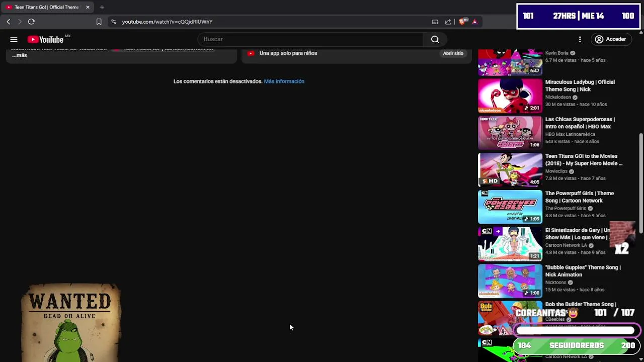This screenshot has width=644, height=362.
Task: Click the share icon in address bar
Action: tap(448, 22)
